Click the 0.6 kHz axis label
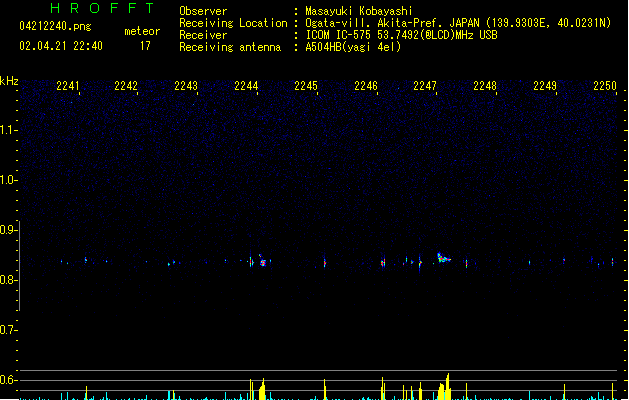Viewport: 629px width, 400px height. [8, 380]
